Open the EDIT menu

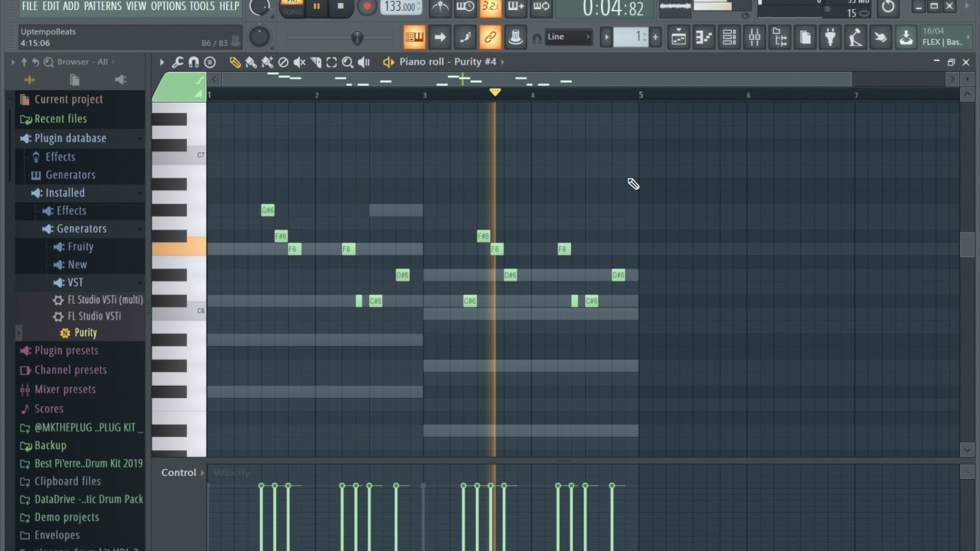(x=51, y=6)
